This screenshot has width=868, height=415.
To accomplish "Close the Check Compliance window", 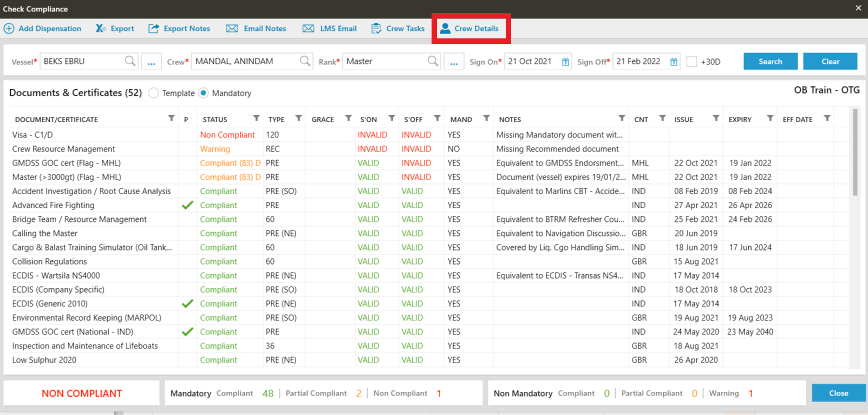I will pyautogui.click(x=858, y=8).
